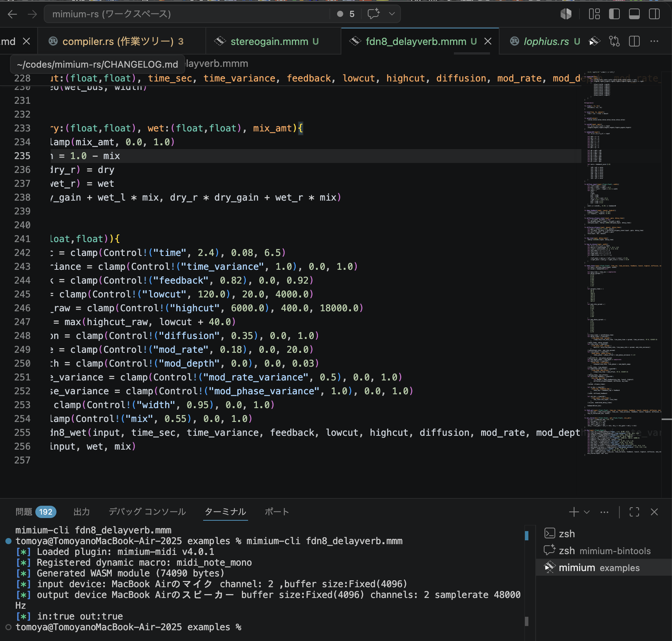Image resolution: width=672 pixels, height=641 pixels.
Task: Run the mimium file with the editor run icon
Action: tap(594, 41)
